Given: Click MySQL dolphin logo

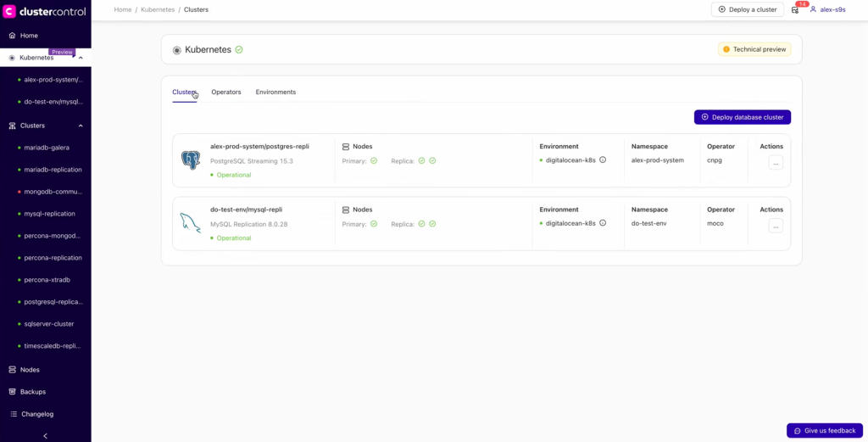Looking at the screenshot, I should click(190, 223).
